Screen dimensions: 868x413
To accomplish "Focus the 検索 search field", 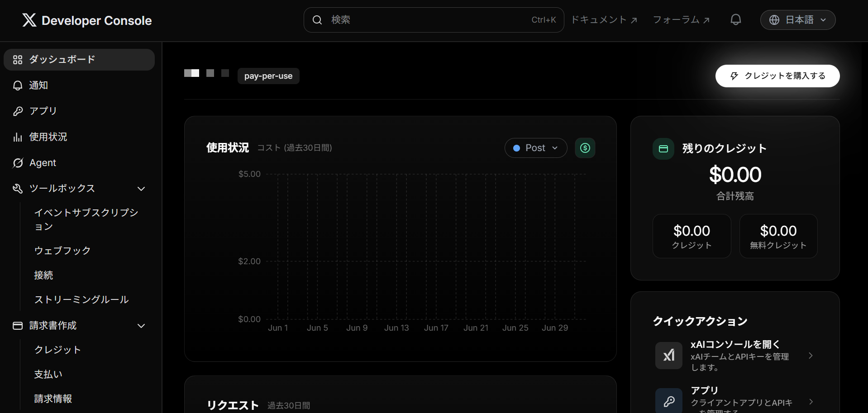I will click(x=434, y=20).
